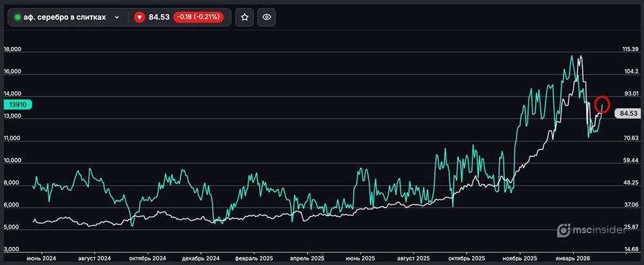Click the star icon to favorite the instrument
Viewport: 644px width, 265px height.
244,17
